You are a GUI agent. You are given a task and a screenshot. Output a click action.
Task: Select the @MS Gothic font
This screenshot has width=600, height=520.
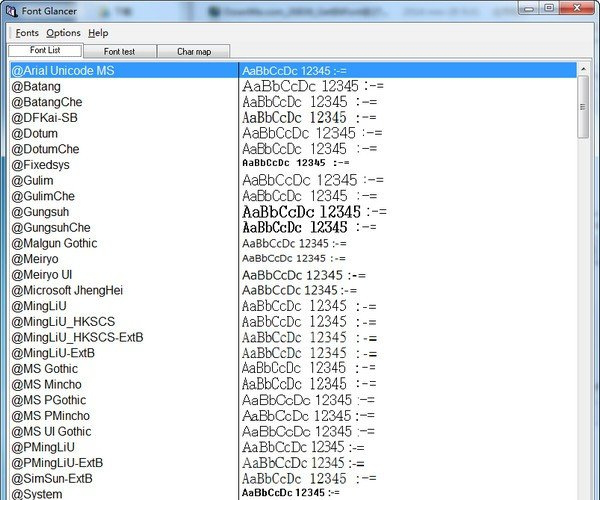[44, 369]
